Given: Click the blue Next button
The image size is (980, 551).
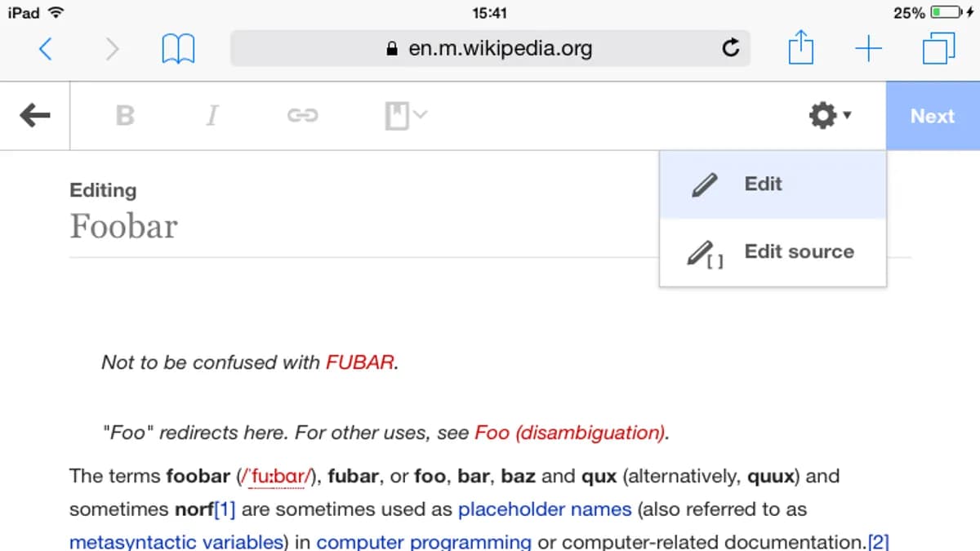Looking at the screenshot, I should pyautogui.click(x=933, y=116).
